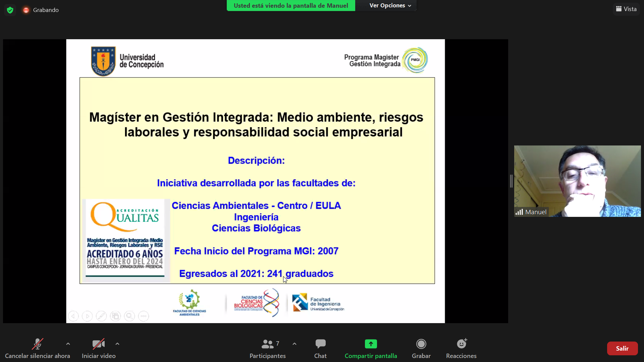Click Facultad de Ciencias Biológicas logo

257,303
